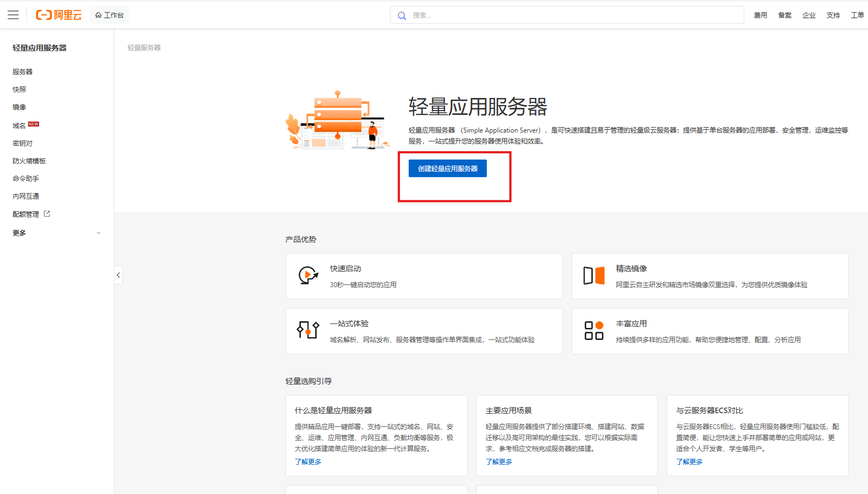Expand the 更多 sidebar section
This screenshot has width=868, height=494.
tap(57, 233)
